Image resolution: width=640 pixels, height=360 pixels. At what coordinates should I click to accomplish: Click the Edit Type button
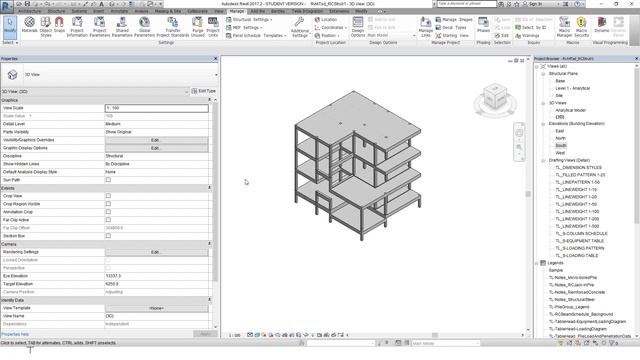coord(204,91)
